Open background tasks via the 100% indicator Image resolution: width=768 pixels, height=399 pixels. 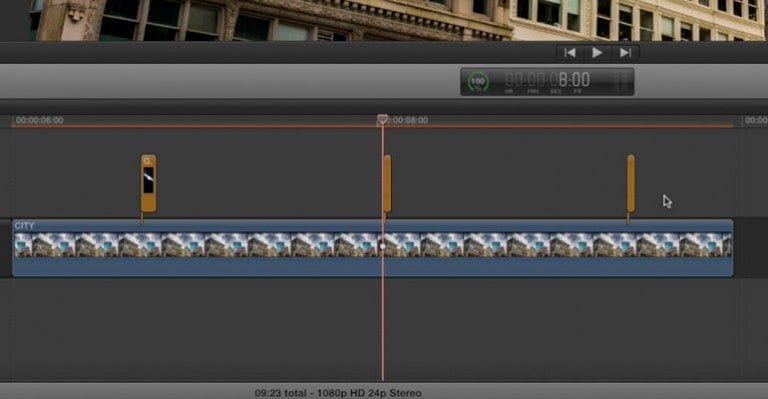[478, 82]
